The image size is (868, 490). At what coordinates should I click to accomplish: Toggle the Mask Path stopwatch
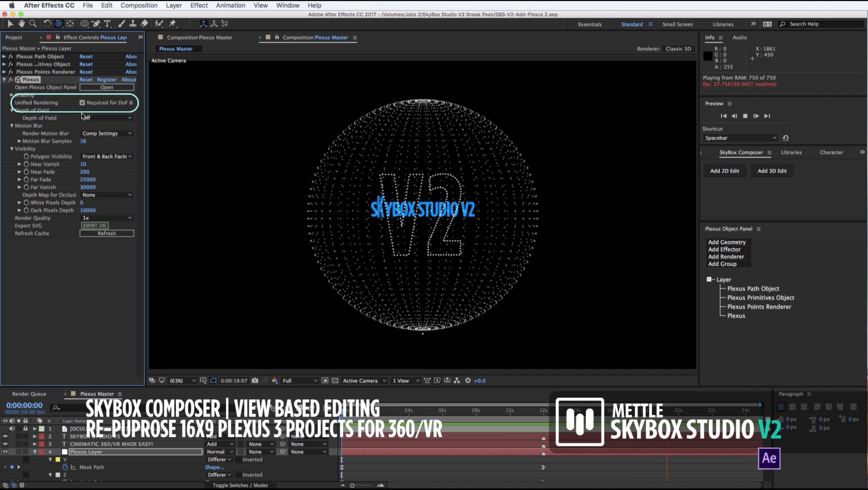[65, 467]
